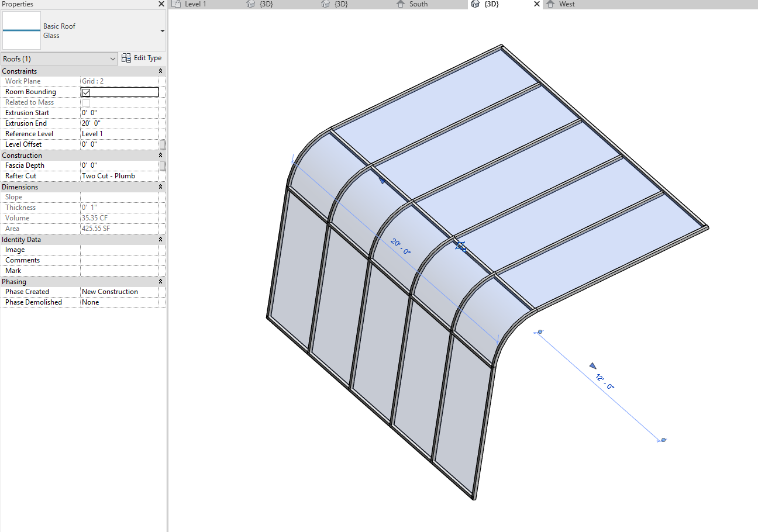Click the floor plan icon on Level 1 tab
The width and height of the screenshot is (758, 532).
(x=175, y=4)
